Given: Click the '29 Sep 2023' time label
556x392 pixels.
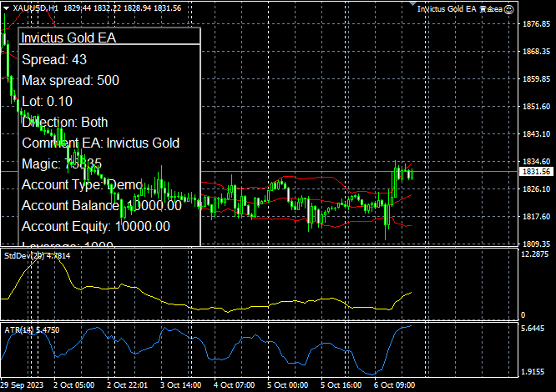Looking at the screenshot, I should (x=22, y=385).
